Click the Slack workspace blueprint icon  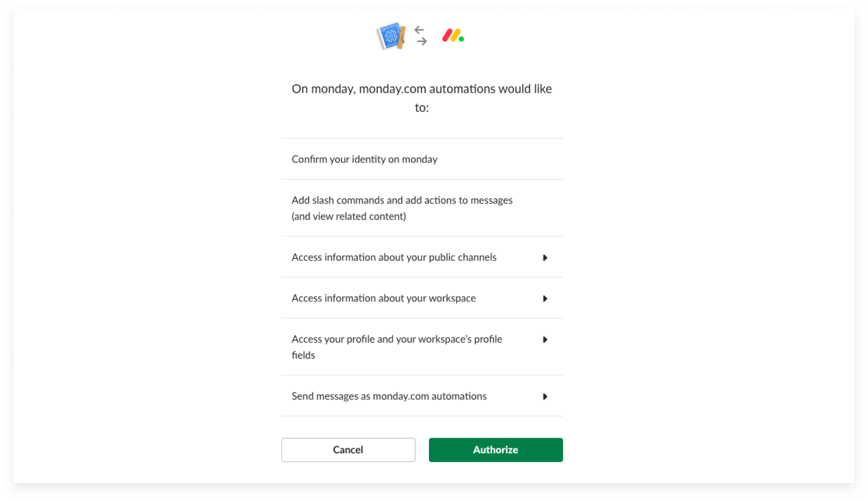pyautogui.click(x=391, y=36)
